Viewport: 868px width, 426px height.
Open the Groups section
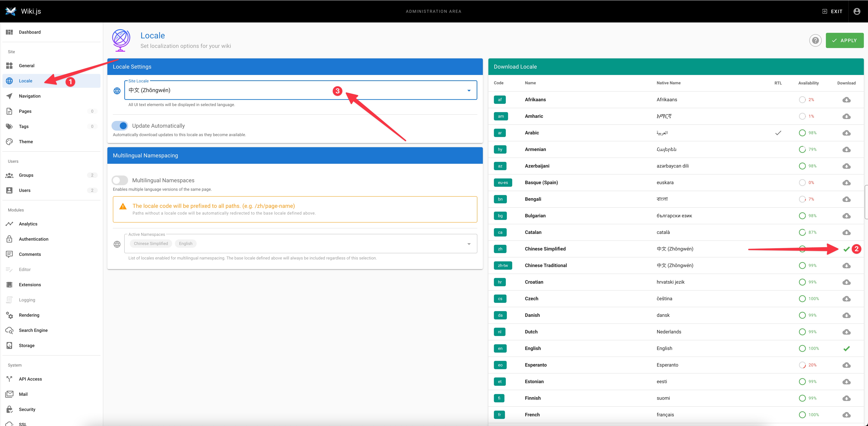click(x=51, y=175)
